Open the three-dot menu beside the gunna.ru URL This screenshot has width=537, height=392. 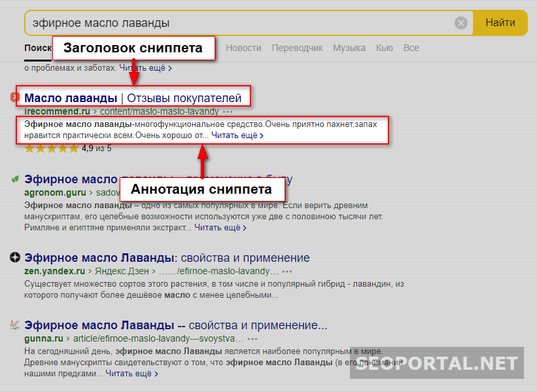(252, 339)
